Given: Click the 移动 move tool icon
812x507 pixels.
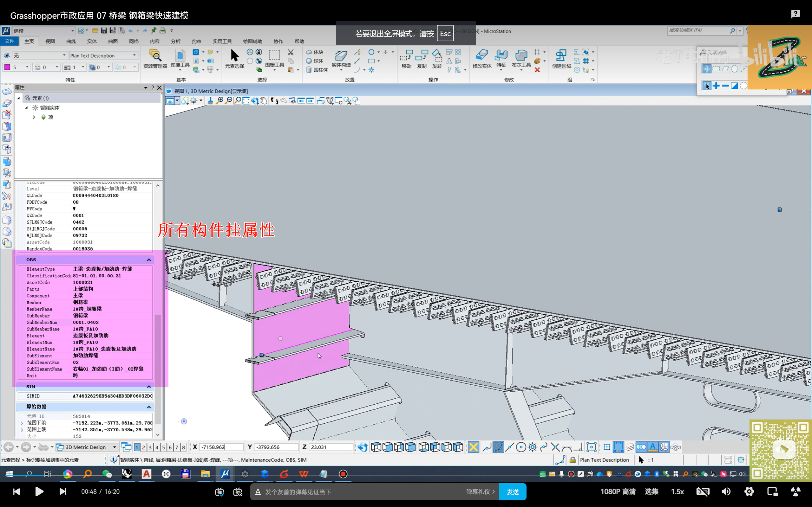Looking at the screenshot, I should click(x=406, y=56).
